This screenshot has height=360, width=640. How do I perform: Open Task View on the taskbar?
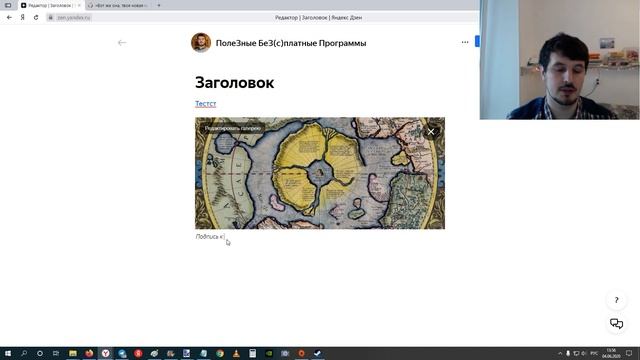click(x=56, y=353)
